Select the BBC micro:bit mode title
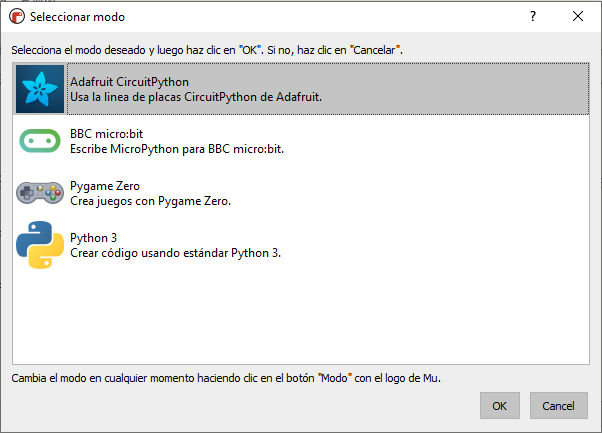This screenshot has height=433, width=602. pyautogui.click(x=106, y=134)
